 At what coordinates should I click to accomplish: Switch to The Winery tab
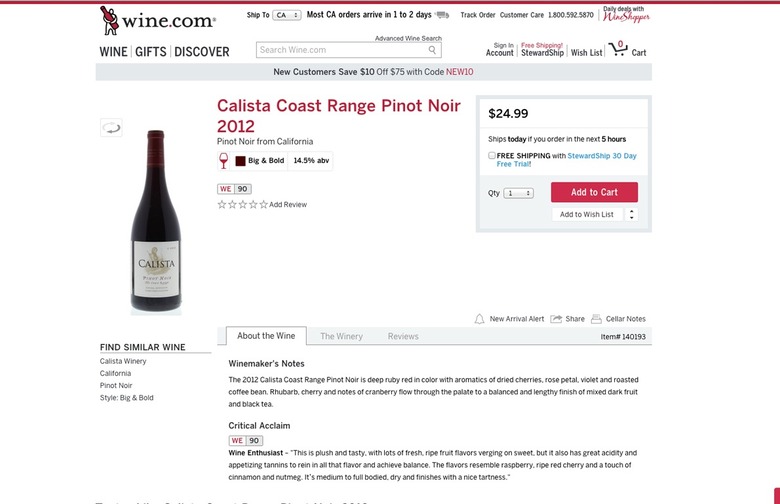(341, 336)
